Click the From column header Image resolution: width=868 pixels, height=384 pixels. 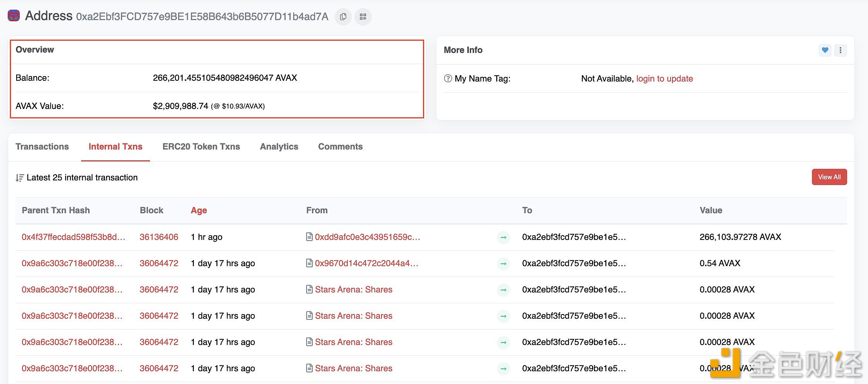click(x=317, y=210)
